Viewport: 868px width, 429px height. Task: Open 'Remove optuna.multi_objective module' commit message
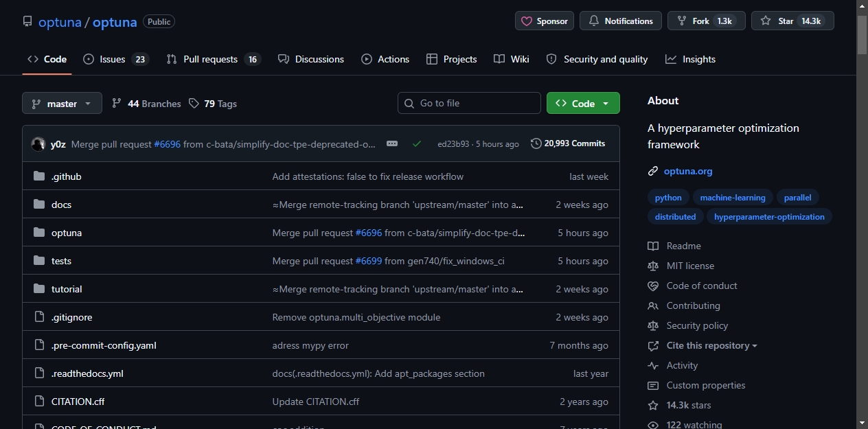[x=356, y=317]
